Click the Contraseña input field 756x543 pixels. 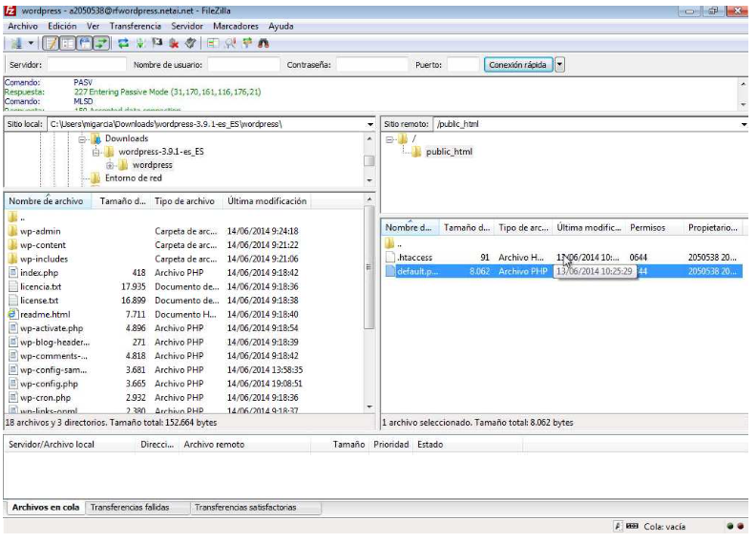371,65
